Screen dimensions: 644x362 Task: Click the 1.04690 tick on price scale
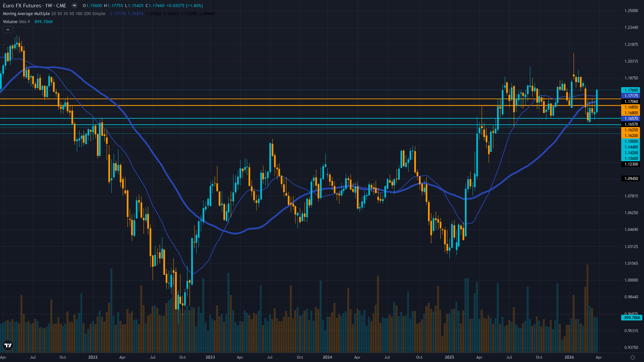point(631,230)
